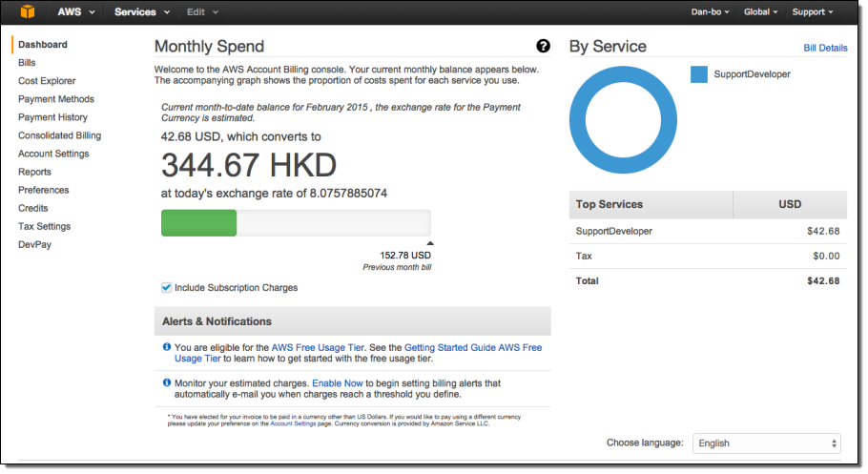Open the Support dropdown menu

(812, 11)
